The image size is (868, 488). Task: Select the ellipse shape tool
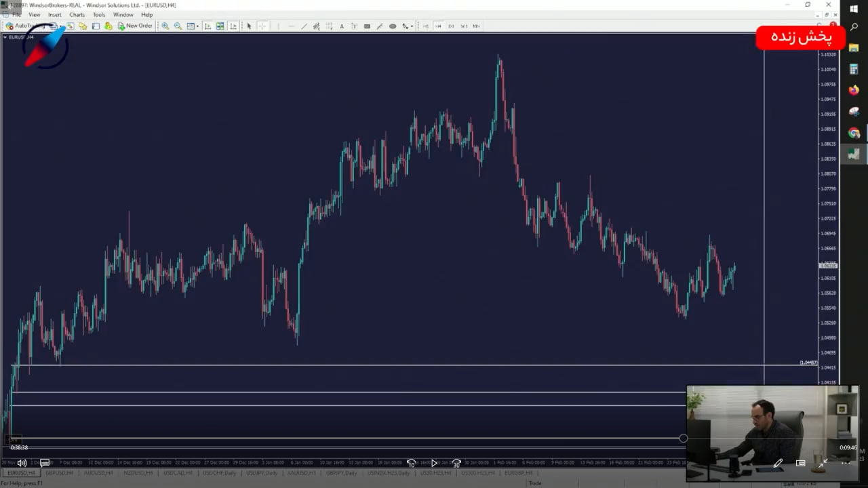click(x=393, y=26)
